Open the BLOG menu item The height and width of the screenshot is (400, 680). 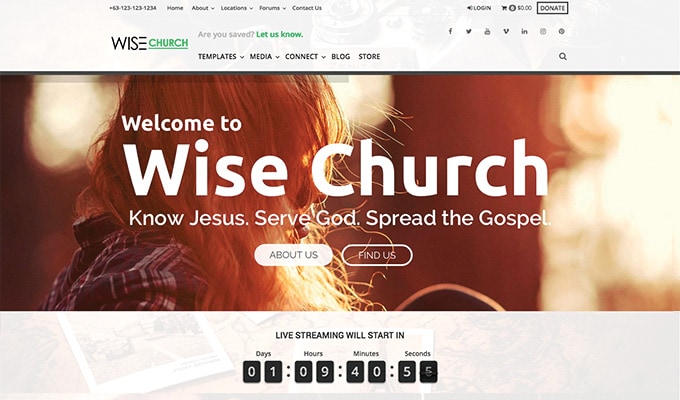[340, 56]
